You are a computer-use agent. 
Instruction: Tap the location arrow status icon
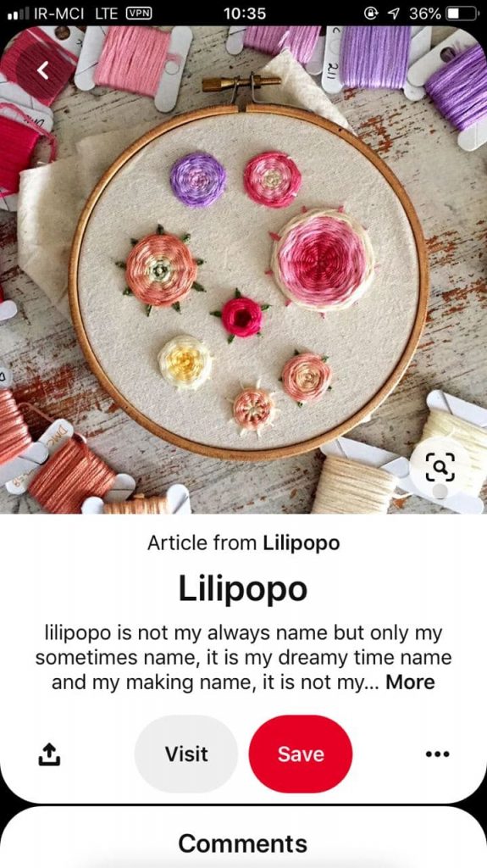[x=394, y=14]
